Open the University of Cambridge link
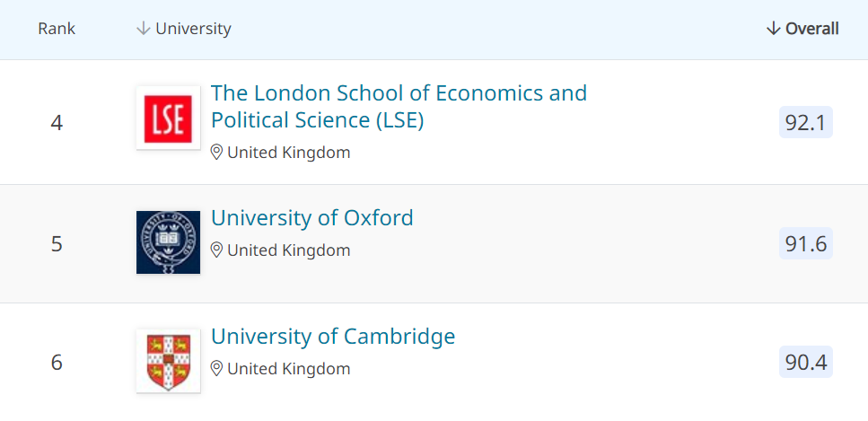 click(333, 337)
